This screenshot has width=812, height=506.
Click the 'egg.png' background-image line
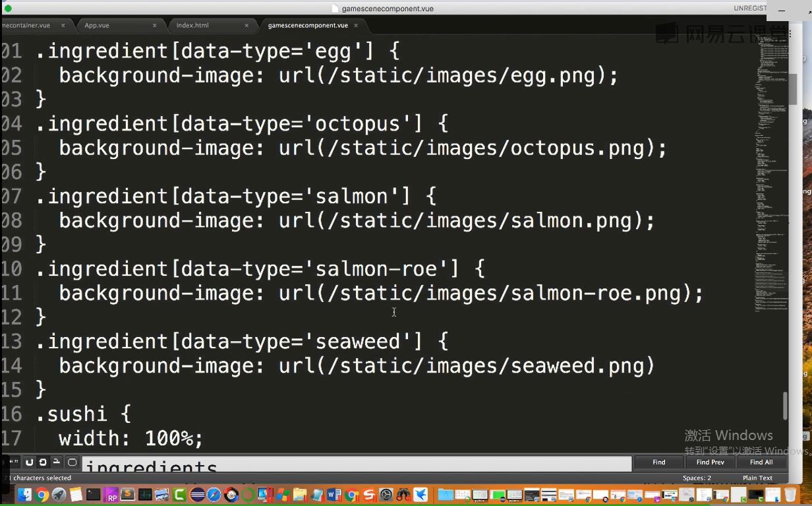pos(339,75)
